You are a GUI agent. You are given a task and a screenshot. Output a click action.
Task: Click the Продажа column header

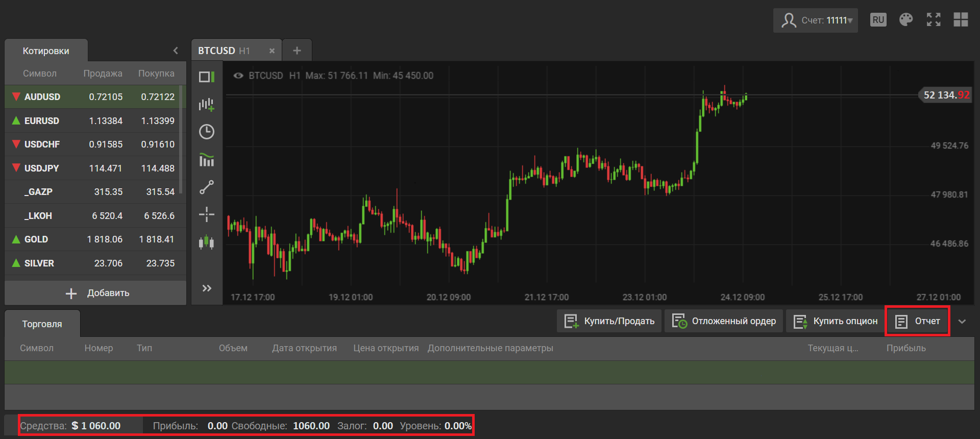[103, 74]
